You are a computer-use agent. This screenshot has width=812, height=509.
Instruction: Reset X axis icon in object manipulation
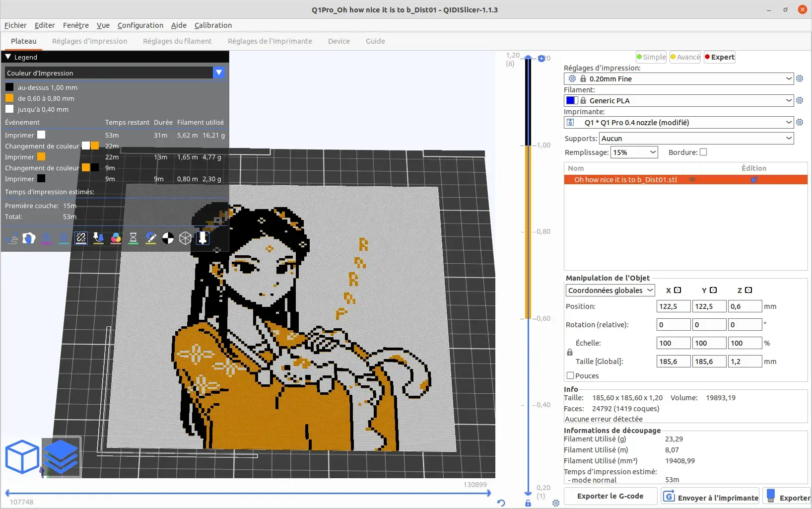pos(677,290)
